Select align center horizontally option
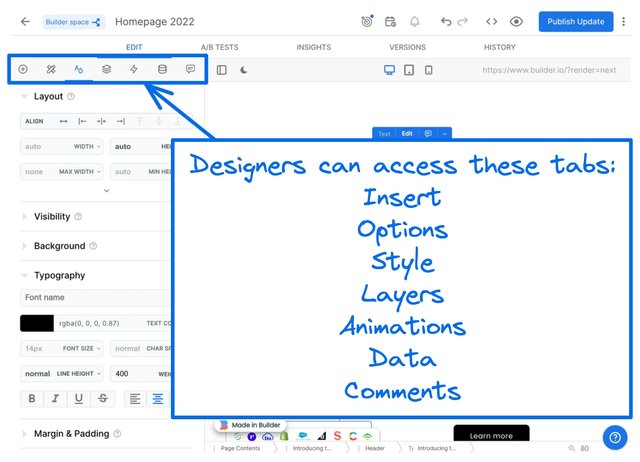Image resolution: width=640 pixels, height=462 pixels. tap(101, 121)
